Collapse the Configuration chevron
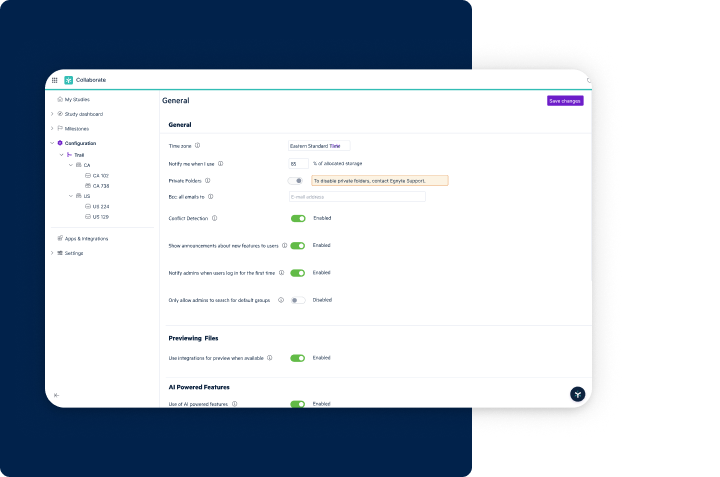This screenshot has width=720, height=477. (52, 143)
